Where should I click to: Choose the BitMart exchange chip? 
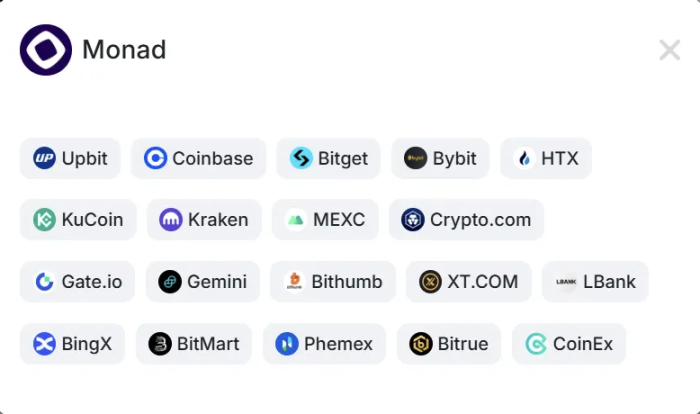click(194, 344)
